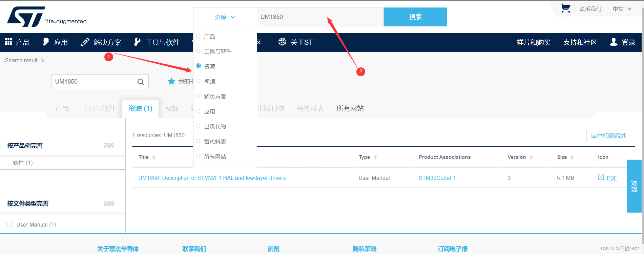Click the 显示和隐藏列 button
The width and height of the screenshot is (644, 254).
click(608, 135)
